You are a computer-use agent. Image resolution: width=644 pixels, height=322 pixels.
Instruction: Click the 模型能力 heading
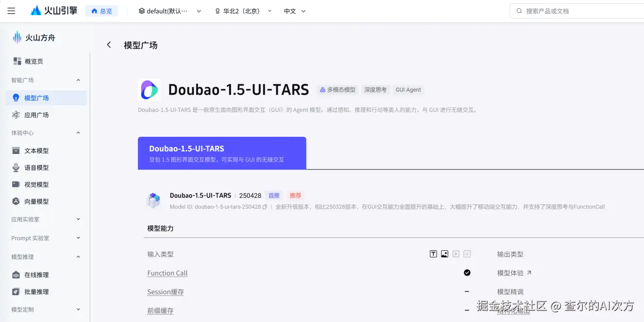pos(160,228)
